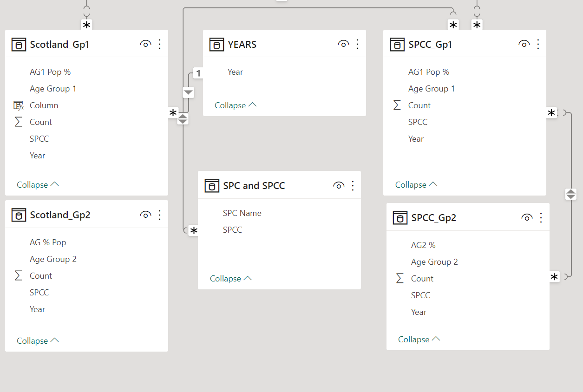Open more options for Scotland_Gp1 table
This screenshot has height=392, width=583.
click(x=160, y=44)
